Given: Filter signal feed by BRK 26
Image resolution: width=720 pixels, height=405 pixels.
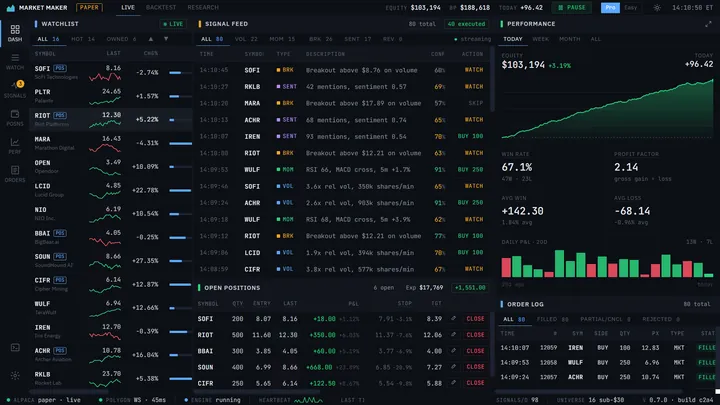Looking at the screenshot, I should tap(321, 39).
